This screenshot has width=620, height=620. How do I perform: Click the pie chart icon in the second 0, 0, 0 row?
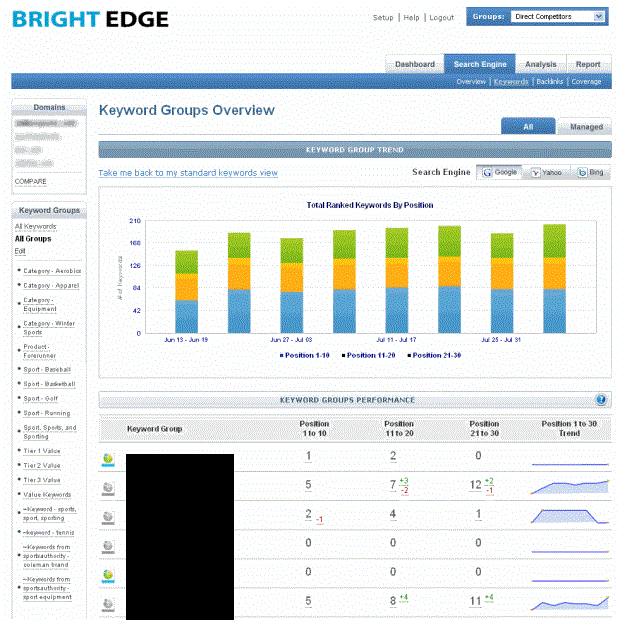tap(108, 576)
